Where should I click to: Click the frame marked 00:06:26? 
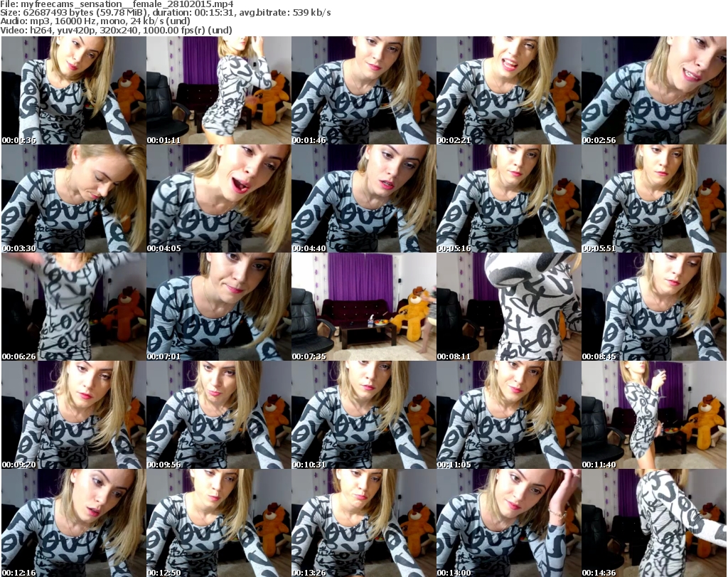click(74, 307)
